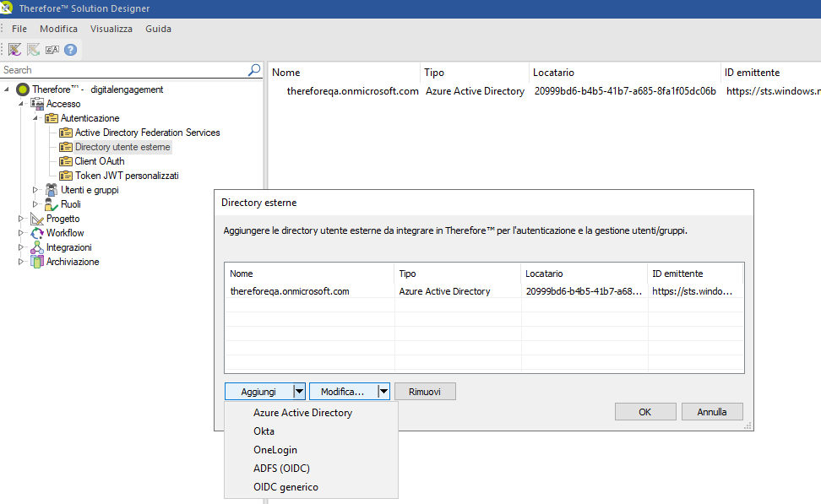Viewport: 821px width, 504px height.
Task: Open the Visualizza menu
Action: 111,28
